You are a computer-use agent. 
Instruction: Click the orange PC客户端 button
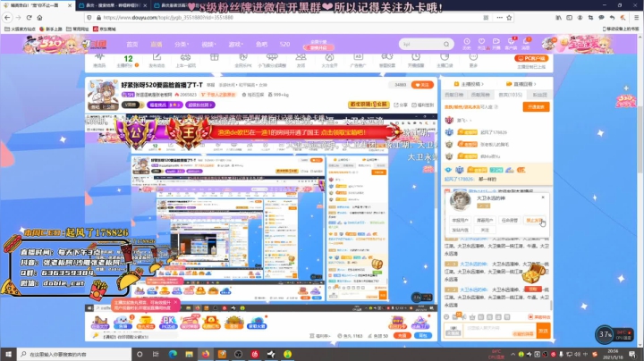coord(531,58)
